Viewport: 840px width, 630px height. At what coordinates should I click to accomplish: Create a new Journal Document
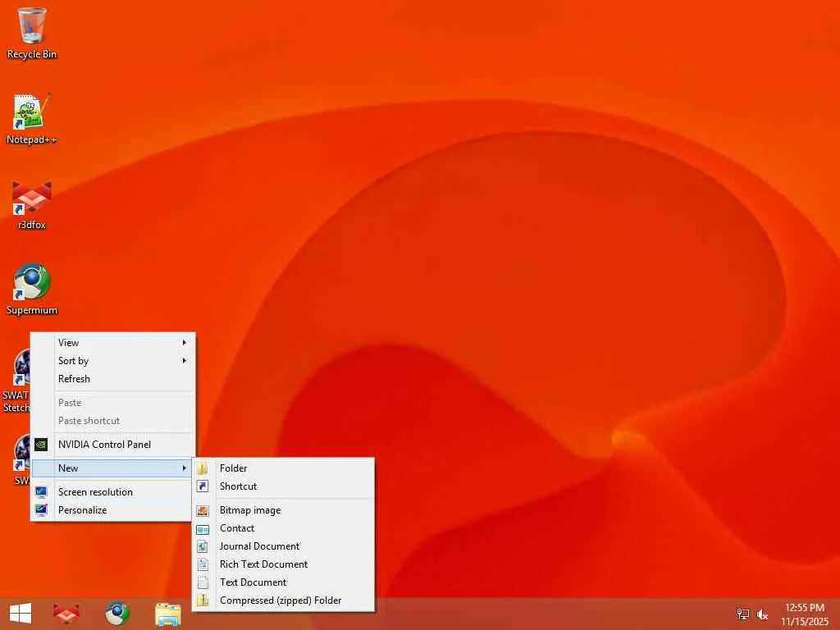click(x=283, y=546)
